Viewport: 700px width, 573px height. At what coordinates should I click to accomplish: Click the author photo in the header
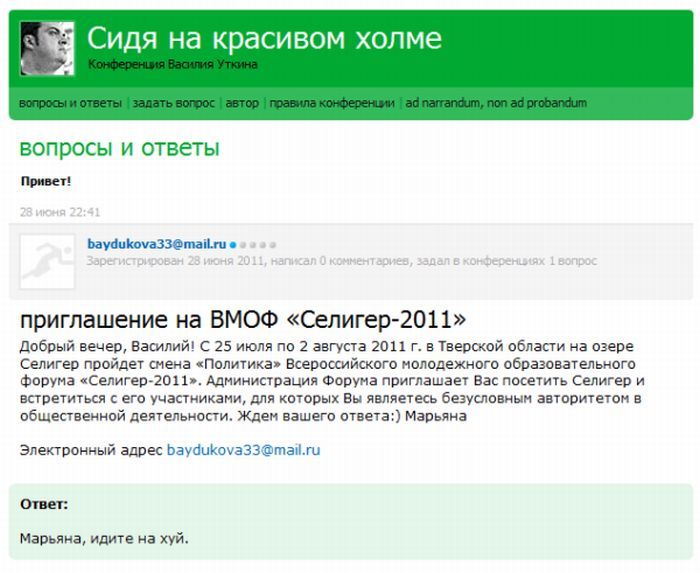tap(47, 48)
